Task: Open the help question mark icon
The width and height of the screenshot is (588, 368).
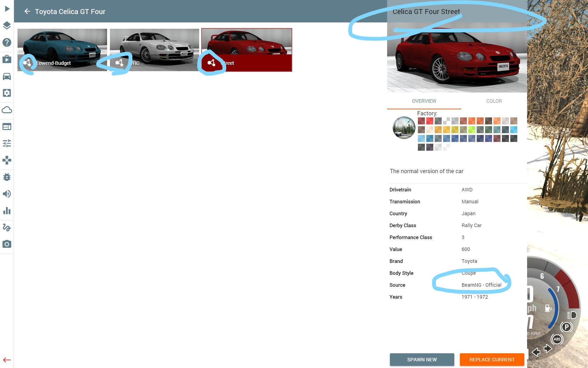Action: pos(7,42)
